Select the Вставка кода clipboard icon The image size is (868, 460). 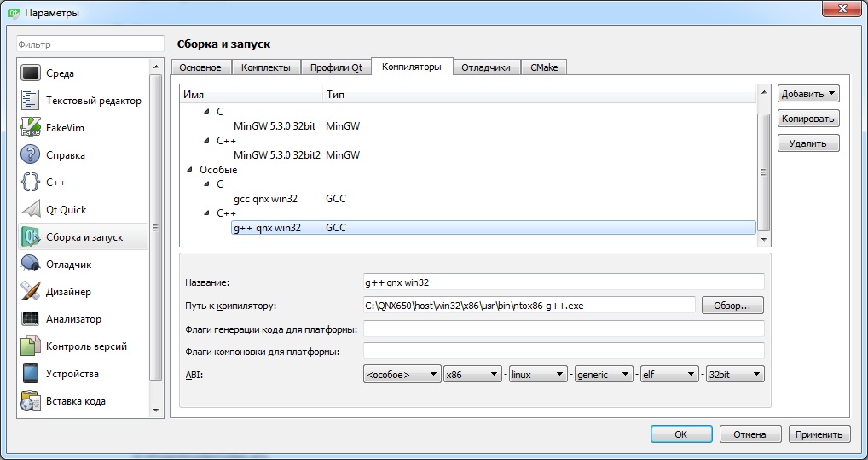(31, 401)
